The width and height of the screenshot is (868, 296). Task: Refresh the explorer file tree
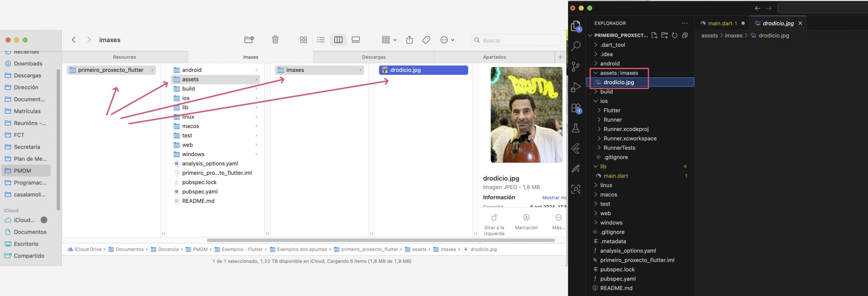click(x=674, y=35)
